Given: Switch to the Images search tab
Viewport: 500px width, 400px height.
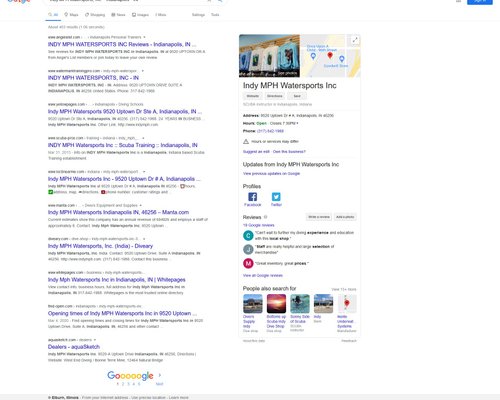Looking at the screenshot, I should (140, 15).
